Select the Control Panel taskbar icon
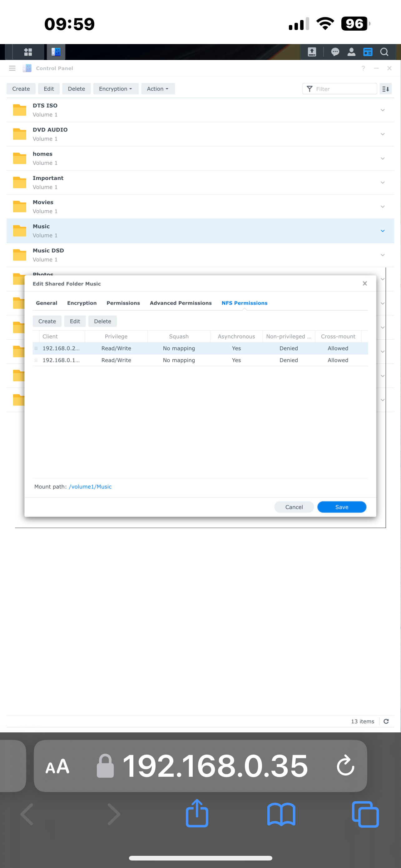 coord(56,52)
